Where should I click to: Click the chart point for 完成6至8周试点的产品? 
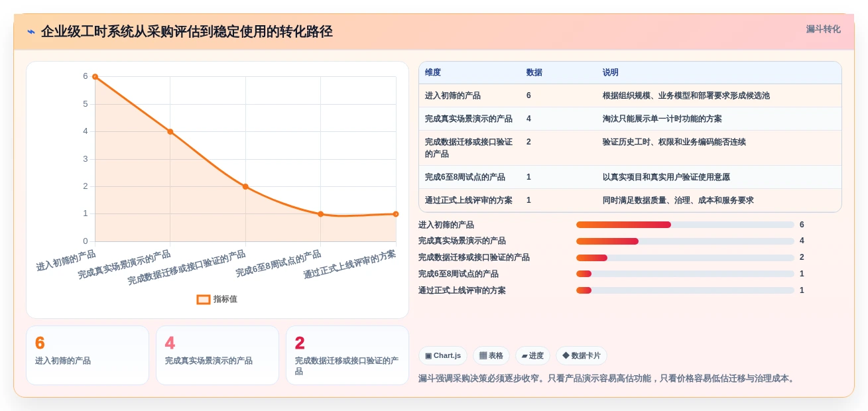(x=321, y=214)
